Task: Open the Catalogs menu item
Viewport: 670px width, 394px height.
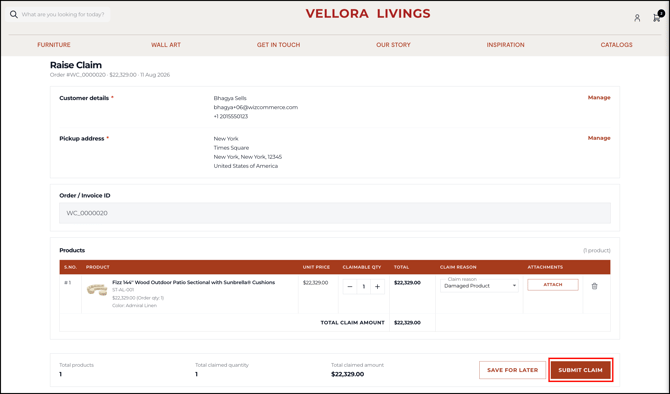Action: coord(617,45)
